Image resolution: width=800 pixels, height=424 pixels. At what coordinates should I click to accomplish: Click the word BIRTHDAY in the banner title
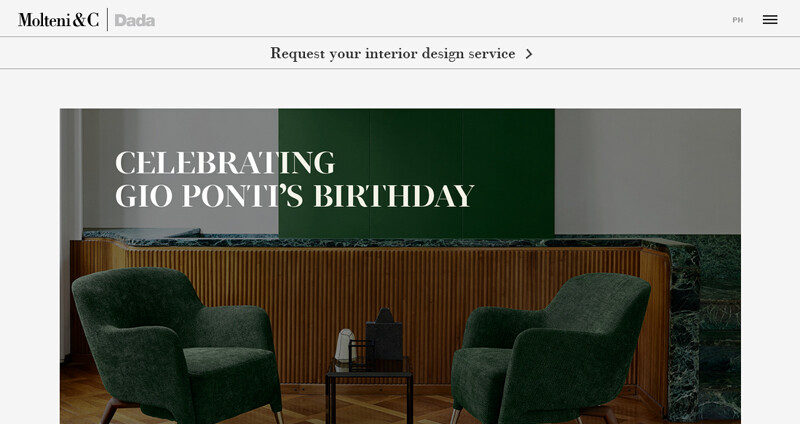coord(393,196)
